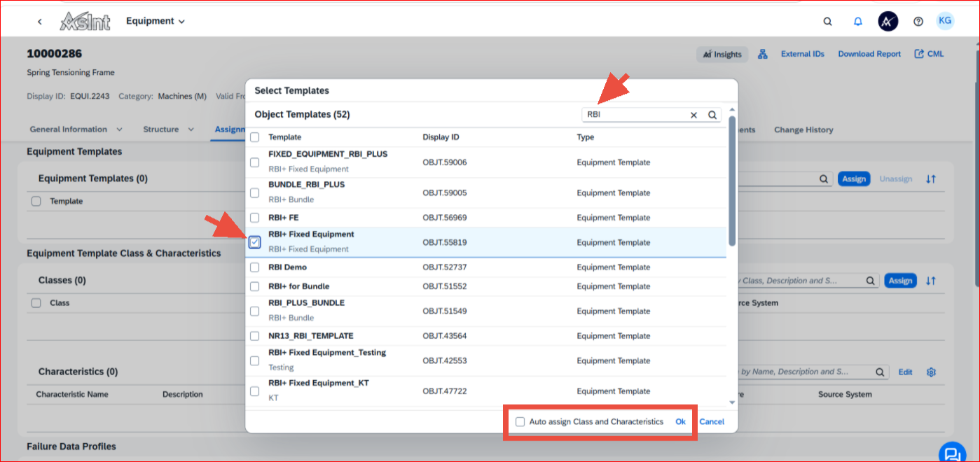
Task: Tick the select-all templates header checkbox
Action: click(x=255, y=137)
